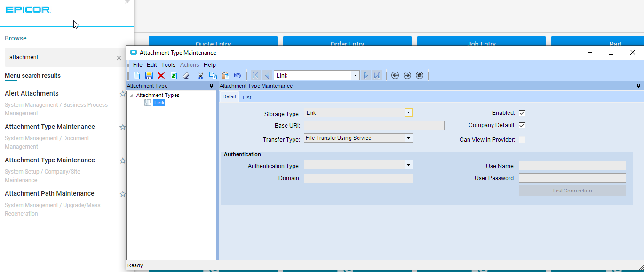Click the Authentication group heading
Image resolution: width=644 pixels, height=272 pixels.
[x=242, y=154]
